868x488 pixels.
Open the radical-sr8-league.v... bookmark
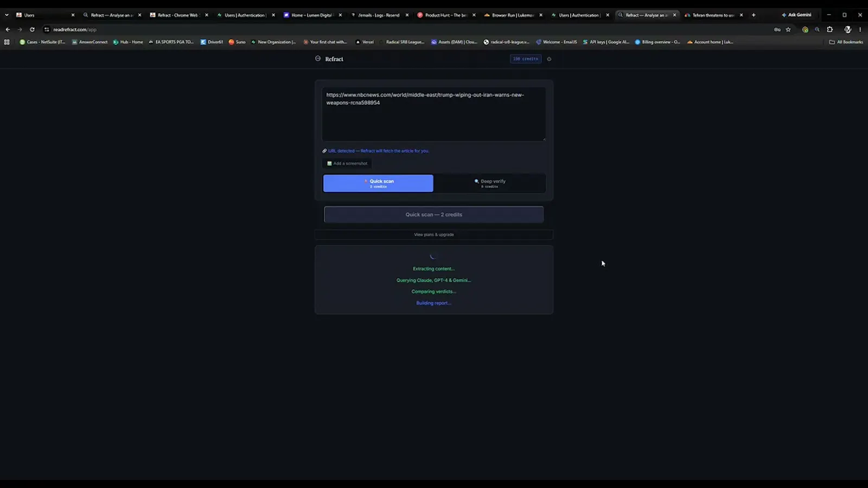point(506,42)
